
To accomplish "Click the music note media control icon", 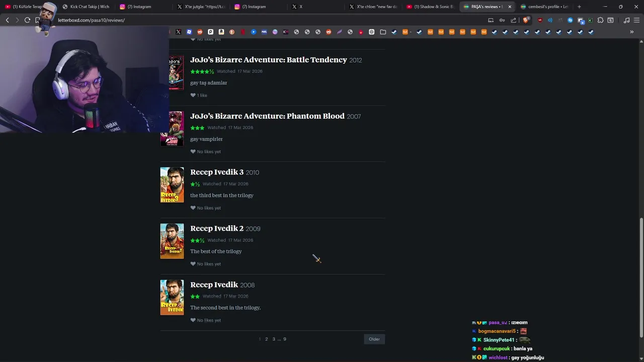I will tap(626, 20).
